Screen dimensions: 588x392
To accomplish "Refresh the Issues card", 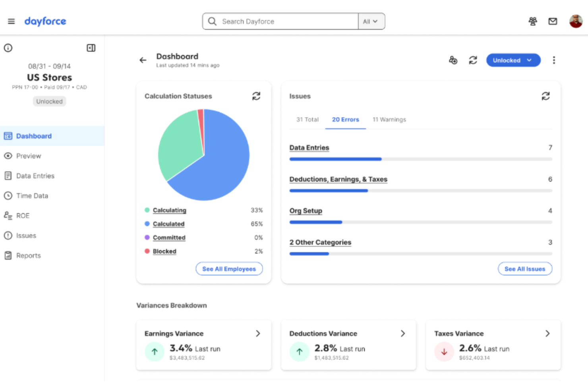I will (x=545, y=96).
